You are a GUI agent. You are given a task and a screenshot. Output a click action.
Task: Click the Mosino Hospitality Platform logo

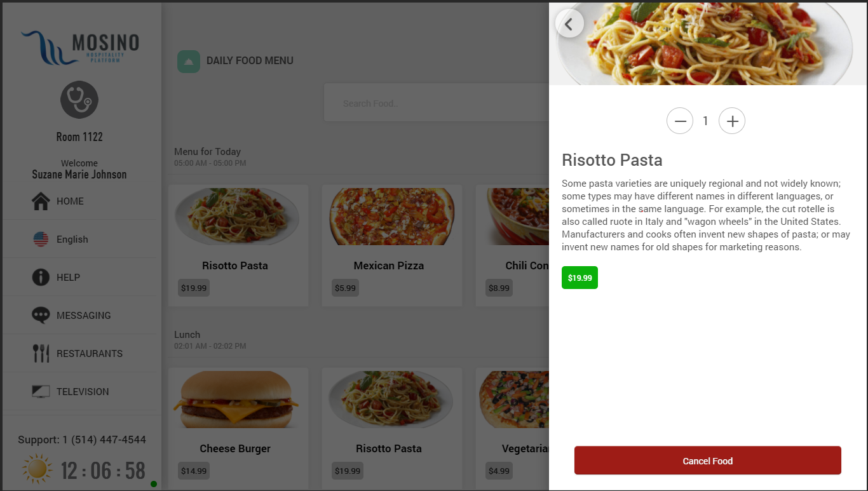tap(80, 48)
